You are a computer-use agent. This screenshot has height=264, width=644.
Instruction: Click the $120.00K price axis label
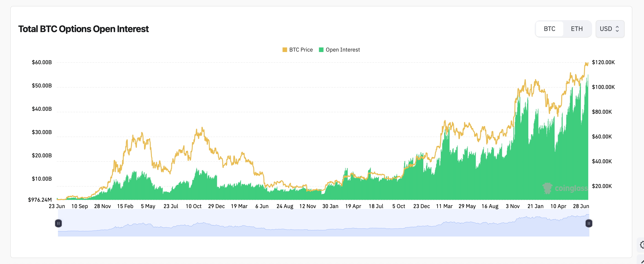pos(604,62)
